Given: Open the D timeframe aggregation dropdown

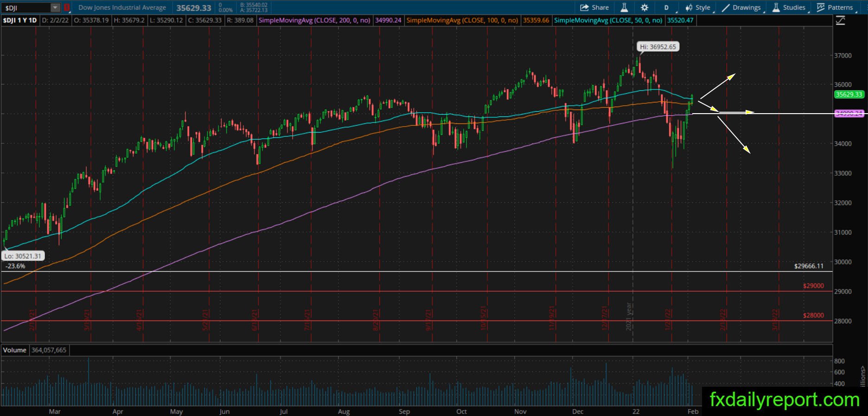Looking at the screenshot, I should (667, 7).
